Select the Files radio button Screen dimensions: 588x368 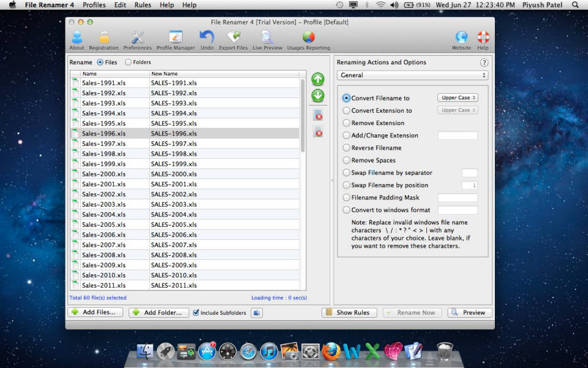pos(100,63)
